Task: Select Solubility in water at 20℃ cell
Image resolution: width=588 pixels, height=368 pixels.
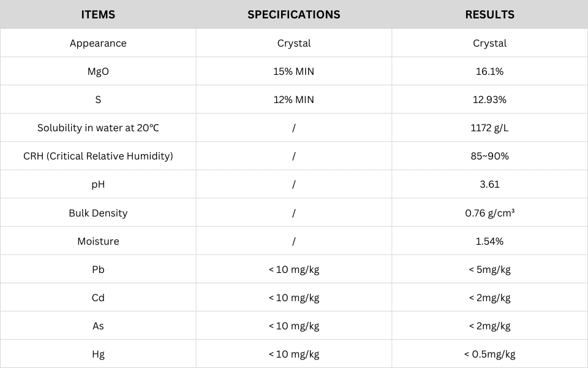Action: coord(98,128)
